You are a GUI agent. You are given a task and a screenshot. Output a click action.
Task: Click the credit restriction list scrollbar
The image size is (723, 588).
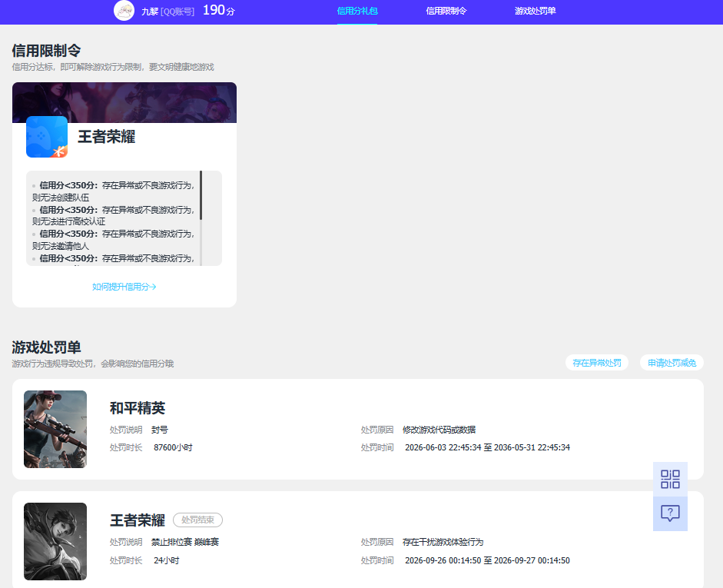(201, 195)
